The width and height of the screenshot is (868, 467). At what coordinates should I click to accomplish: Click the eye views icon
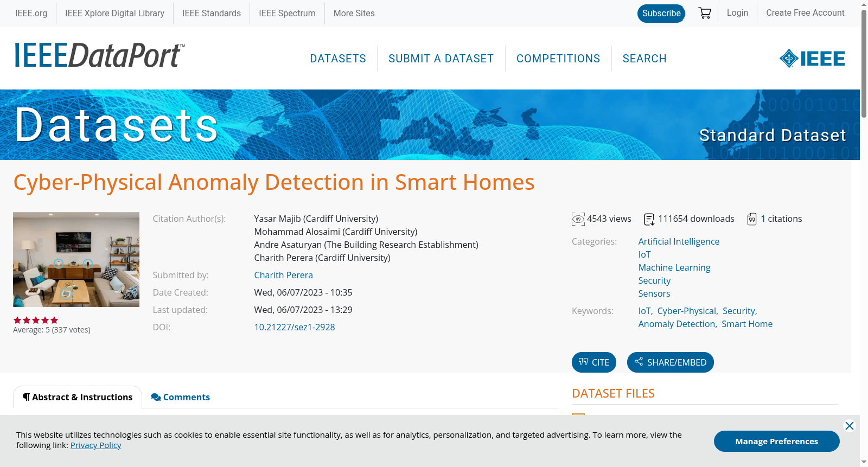click(578, 219)
